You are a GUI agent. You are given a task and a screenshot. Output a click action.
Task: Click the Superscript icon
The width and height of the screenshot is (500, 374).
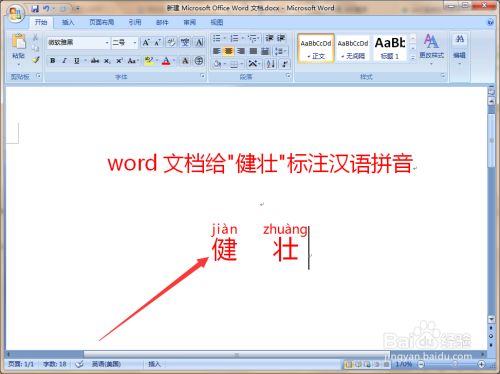click(x=119, y=61)
